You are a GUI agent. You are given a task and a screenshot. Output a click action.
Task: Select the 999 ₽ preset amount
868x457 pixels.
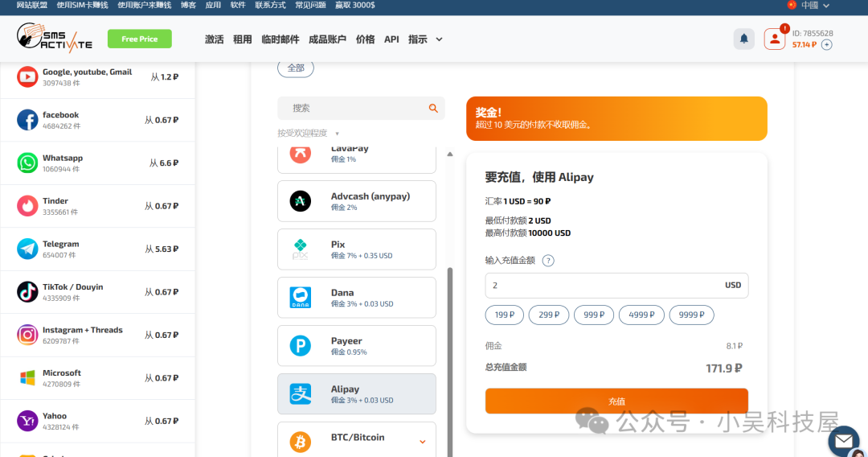point(594,315)
